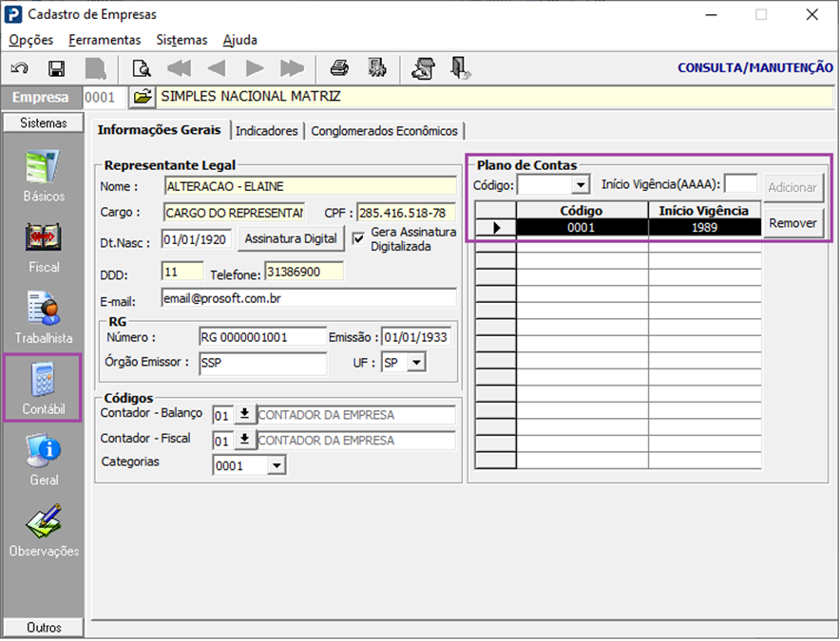Click the Início Vigência(AAAA) year field
Screen dimensions: 840x641
point(741,184)
